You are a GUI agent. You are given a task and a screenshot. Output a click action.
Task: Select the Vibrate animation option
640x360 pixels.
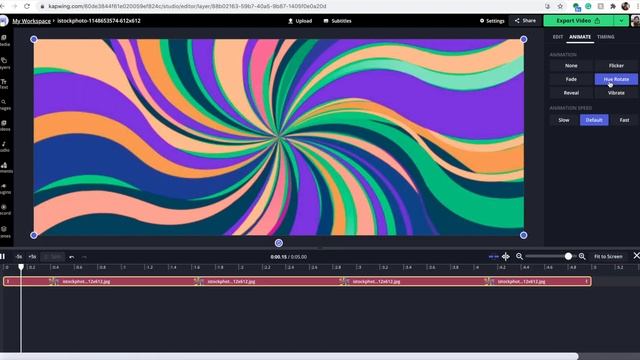pos(616,93)
